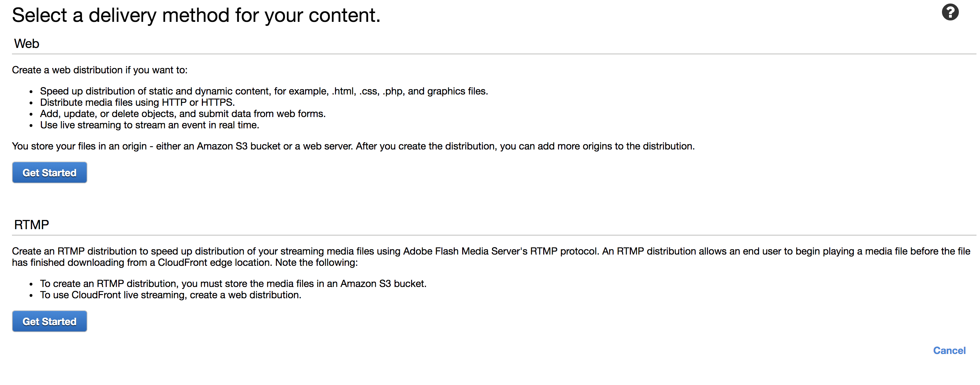The image size is (980, 385).
Task: Click 'To use CloudFront live streaming' bullet
Action: tap(170, 295)
